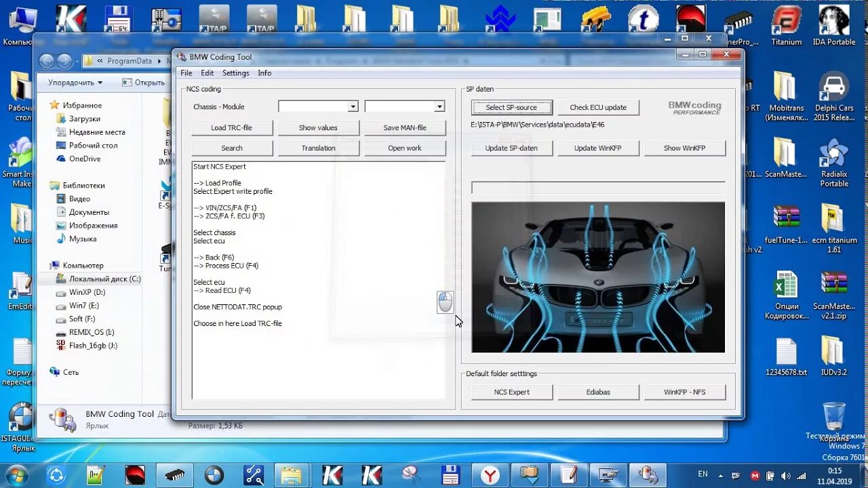Click the Windows Start orb
868x488 pixels.
click(x=16, y=474)
